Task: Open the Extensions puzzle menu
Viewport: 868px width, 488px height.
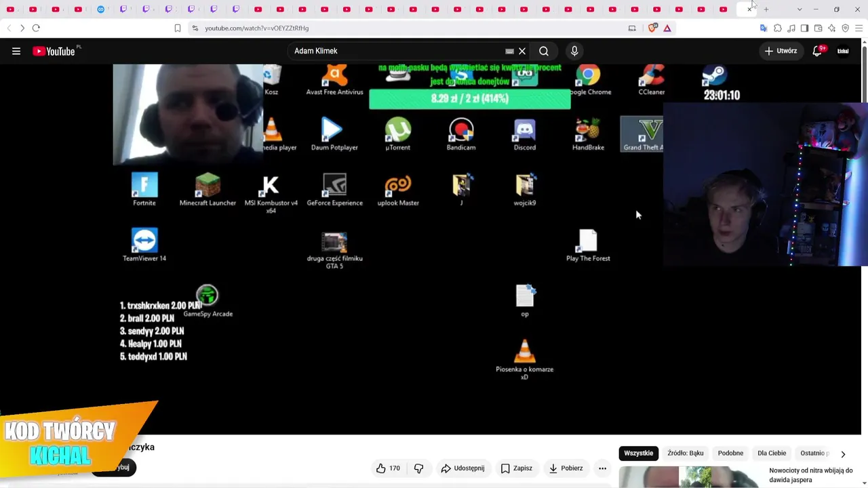Action: 778,28
